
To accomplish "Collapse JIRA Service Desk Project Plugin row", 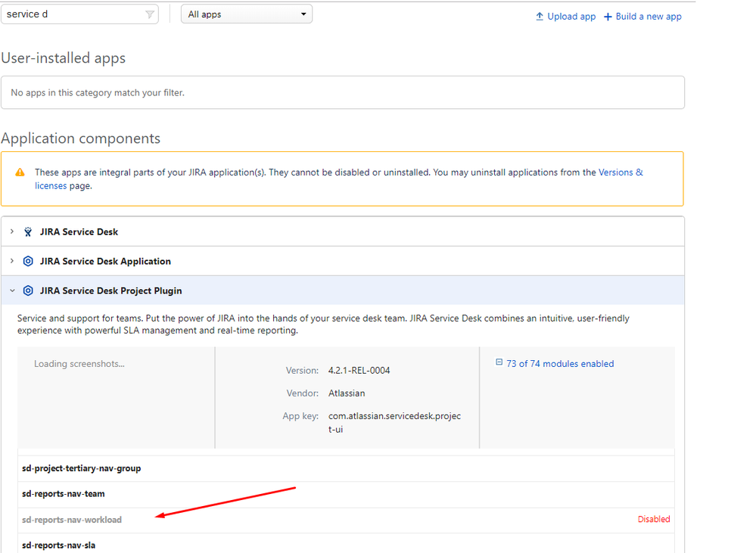I will (x=12, y=290).
